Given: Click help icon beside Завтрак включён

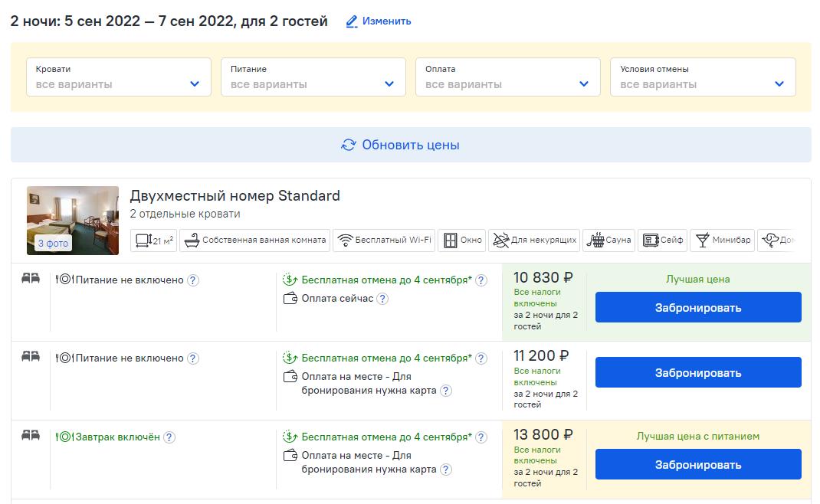Looking at the screenshot, I should point(169,437).
